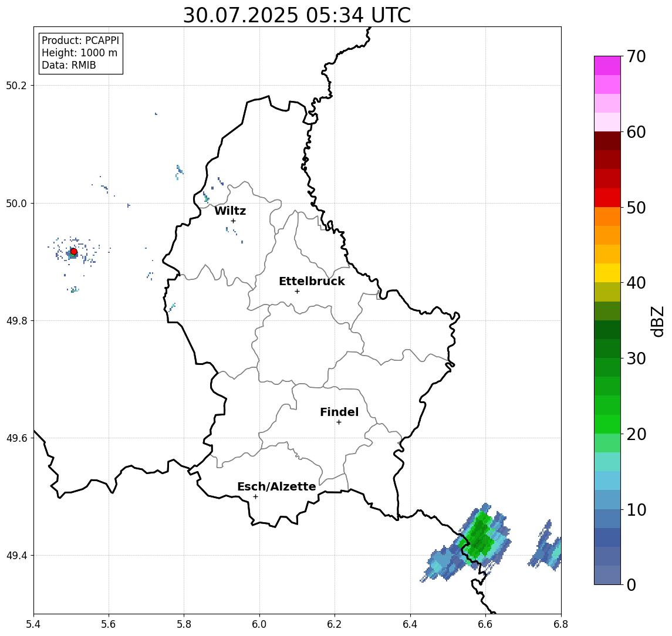Image resolution: width=672 pixels, height=636 pixels.
Task: Click the Esch/Alzette plus marker
Action: pos(255,497)
